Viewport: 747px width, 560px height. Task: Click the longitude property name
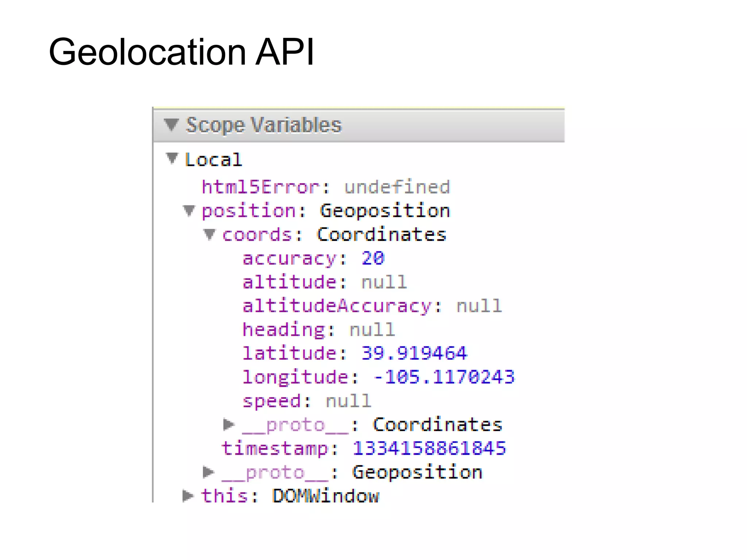(x=295, y=377)
